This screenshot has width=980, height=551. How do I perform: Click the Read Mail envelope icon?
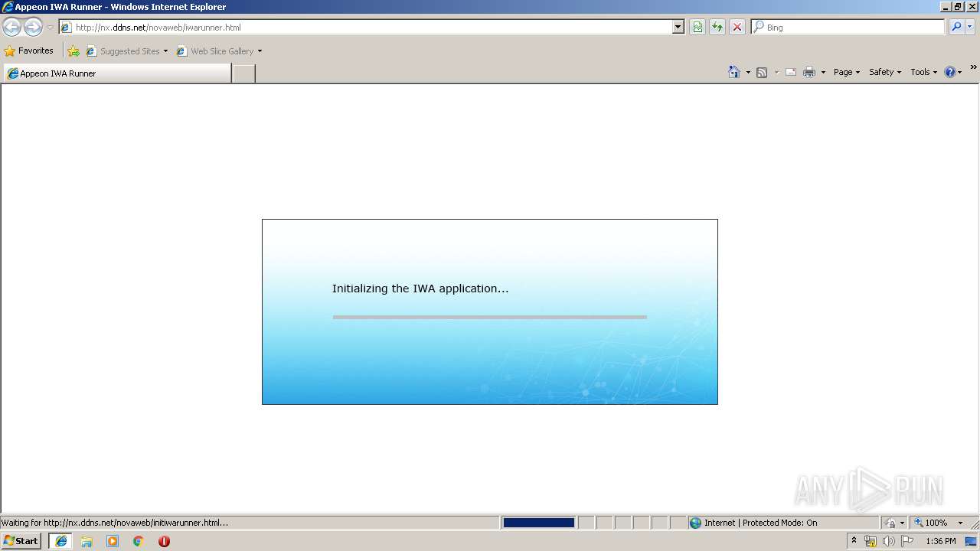(791, 73)
